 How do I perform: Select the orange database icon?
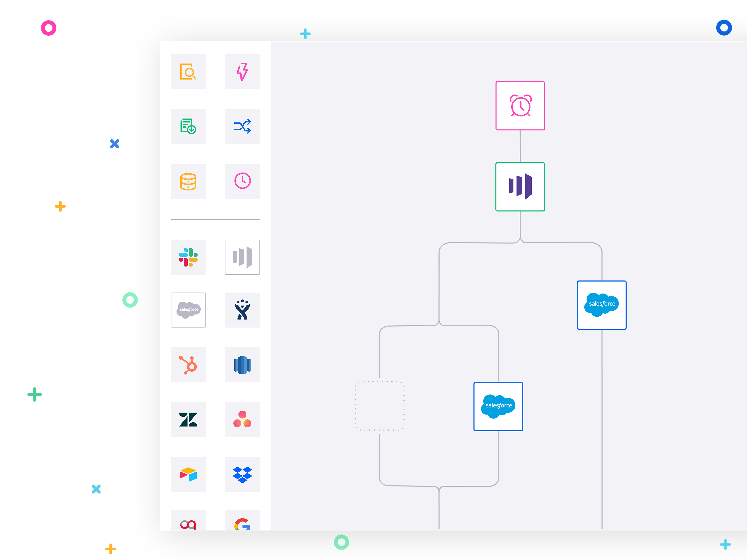point(188,182)
